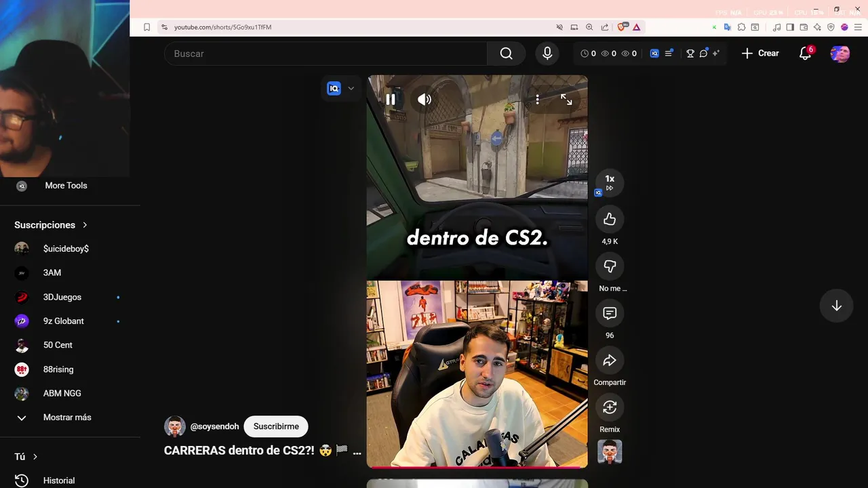
Task: Click the vidIQ trophy icon
Action: point(690,54)
